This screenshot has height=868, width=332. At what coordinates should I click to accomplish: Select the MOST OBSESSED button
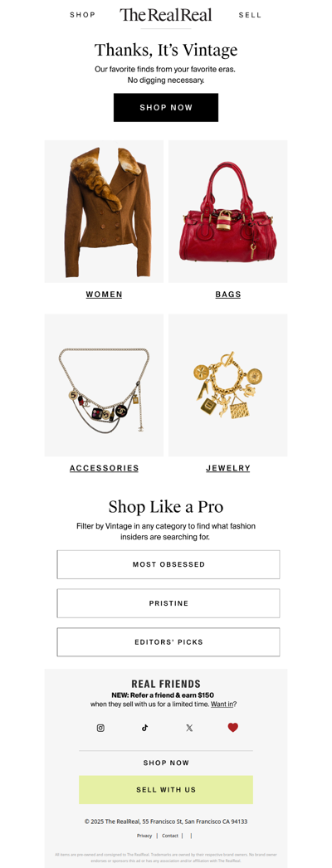tap(168, 564)
